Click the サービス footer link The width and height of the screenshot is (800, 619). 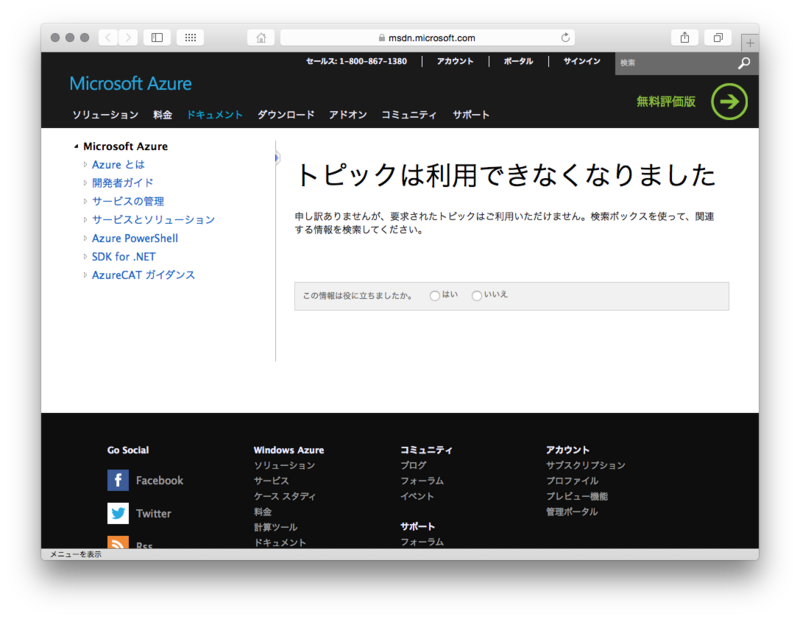pyautogui.click(x=271, y=481)
